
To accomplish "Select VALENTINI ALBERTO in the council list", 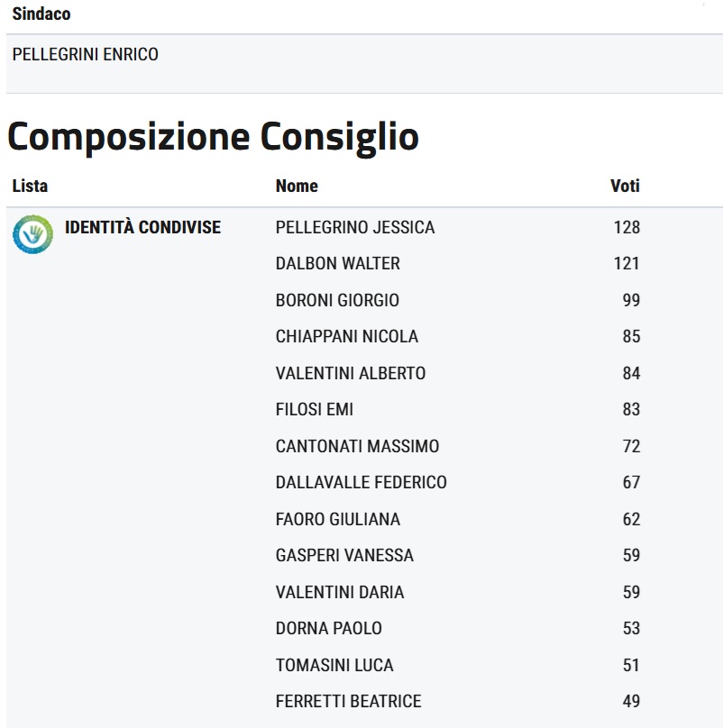I will pos(351,373).
